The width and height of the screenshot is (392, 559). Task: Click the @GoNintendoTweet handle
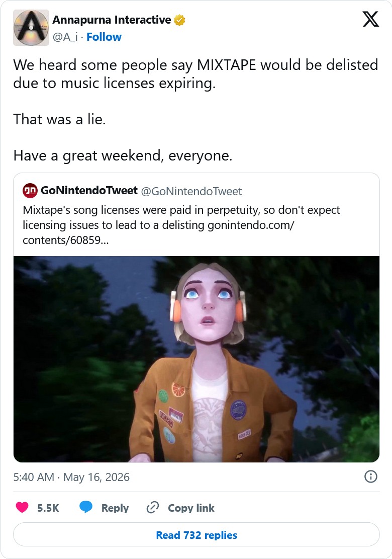click(191, 191)
